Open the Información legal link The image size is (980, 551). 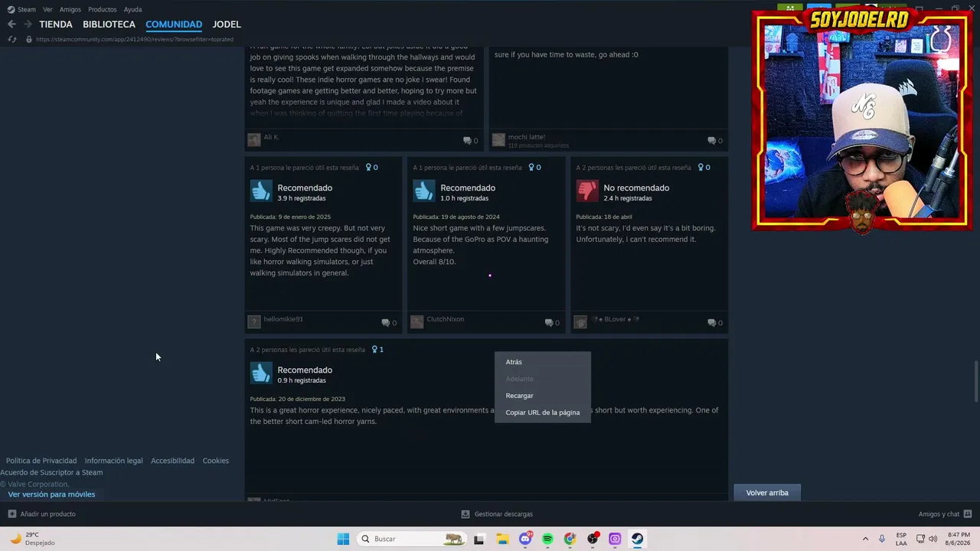pyautogui.click(x=114, y=461)
